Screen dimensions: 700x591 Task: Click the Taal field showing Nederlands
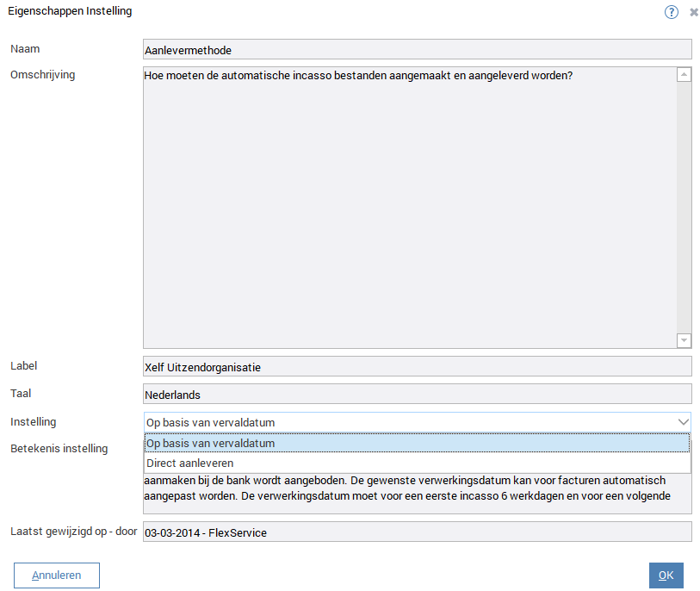point(417,395)
